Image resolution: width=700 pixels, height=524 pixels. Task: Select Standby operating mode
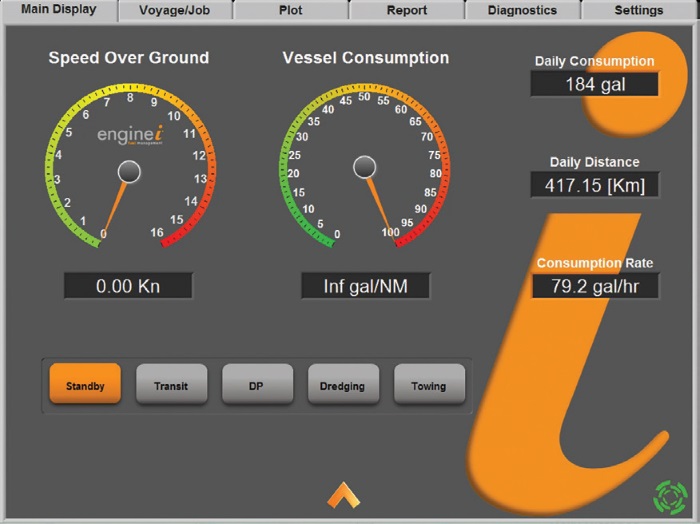pos(85,385)
